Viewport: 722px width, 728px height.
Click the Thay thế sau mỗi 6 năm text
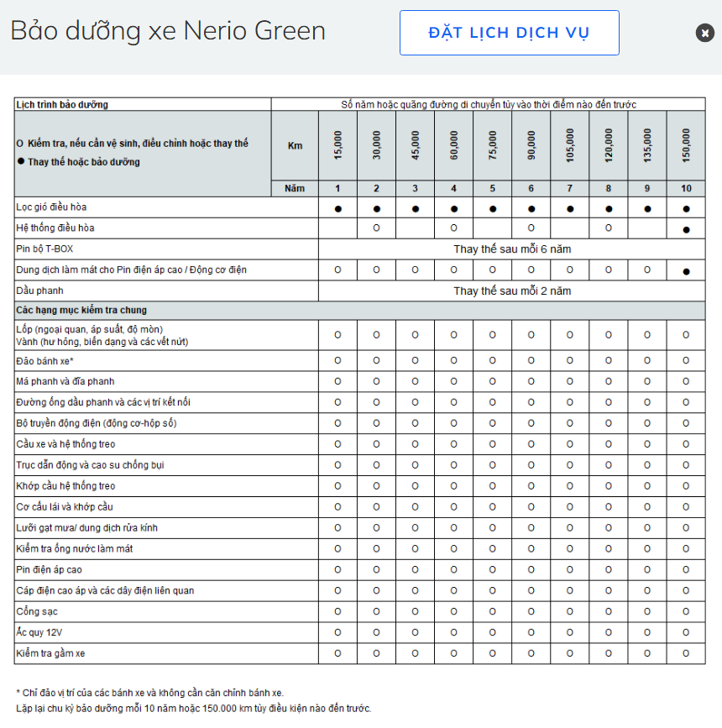click(x=512, y=249)
